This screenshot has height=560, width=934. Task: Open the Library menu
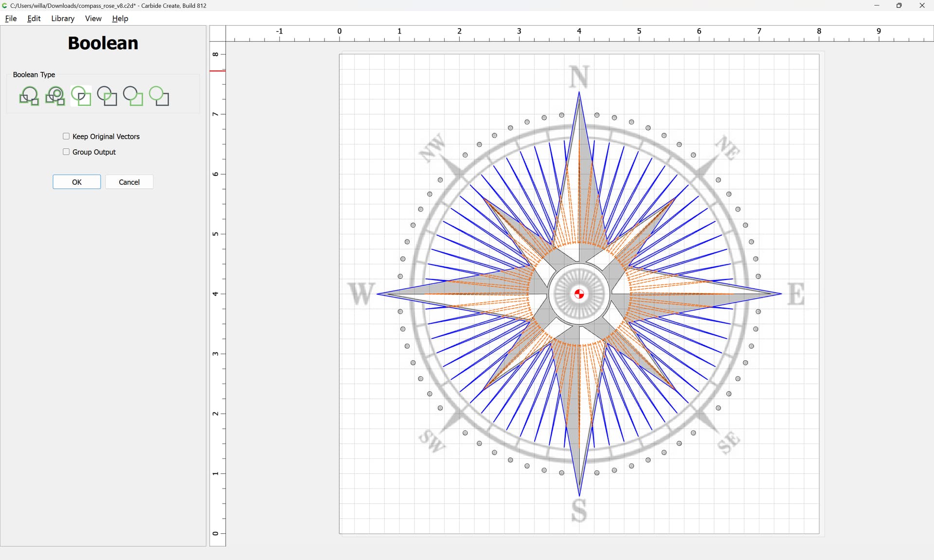[63, 18]
